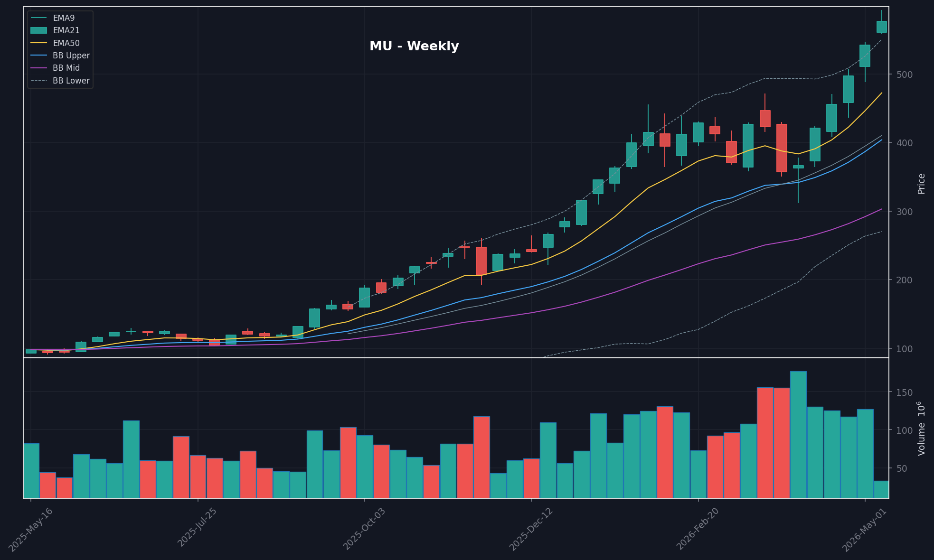Click the last, shortest volume bar
The width and height of the screenshot is (934, 560).
pos(881,490)
